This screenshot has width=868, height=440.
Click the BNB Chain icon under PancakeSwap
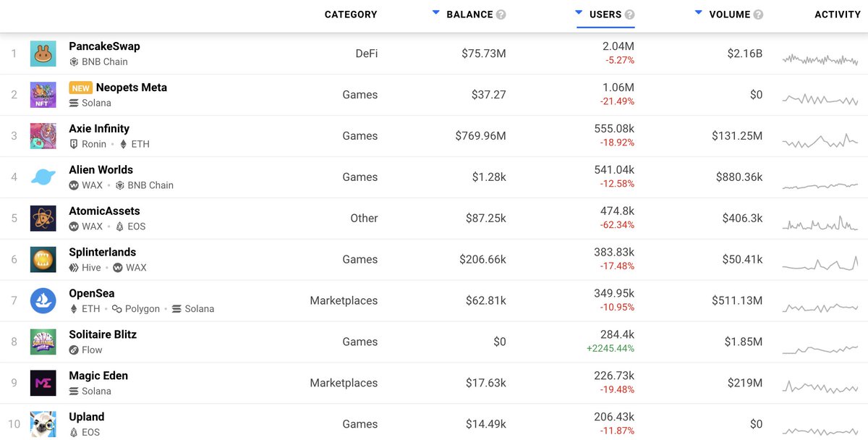pos(74,62)
